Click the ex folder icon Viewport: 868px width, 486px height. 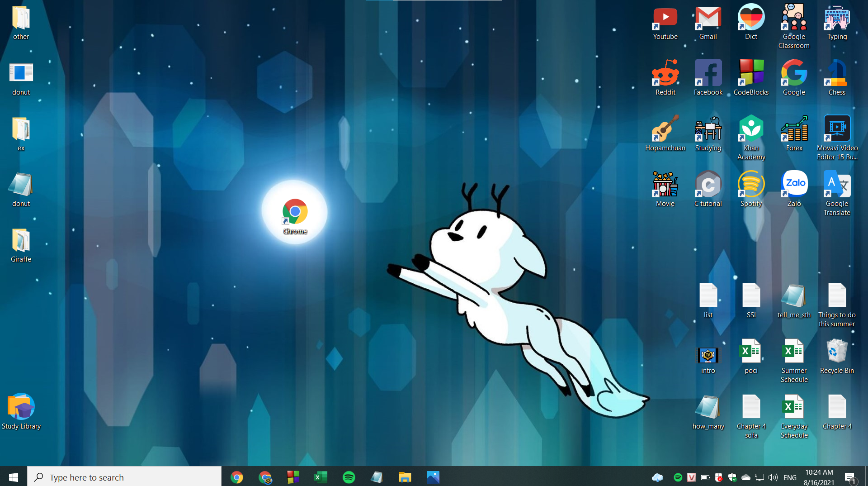pyautogui.click(x=21, y=129)
